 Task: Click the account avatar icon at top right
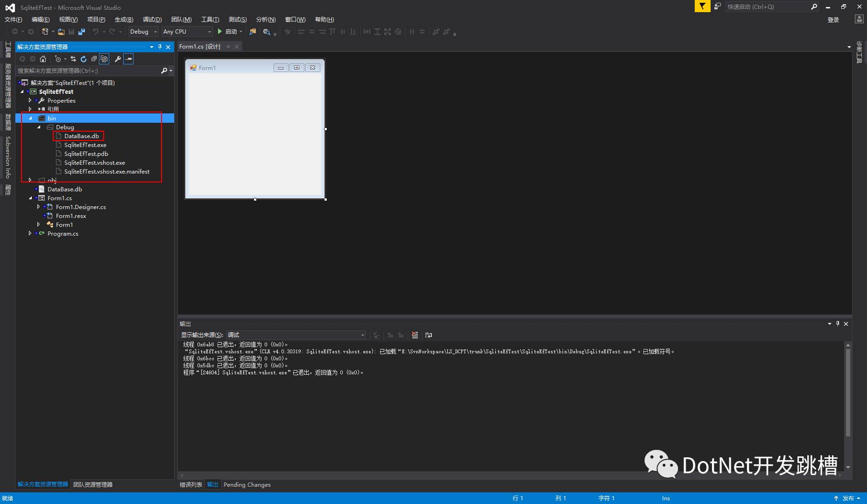pos(859,19)
